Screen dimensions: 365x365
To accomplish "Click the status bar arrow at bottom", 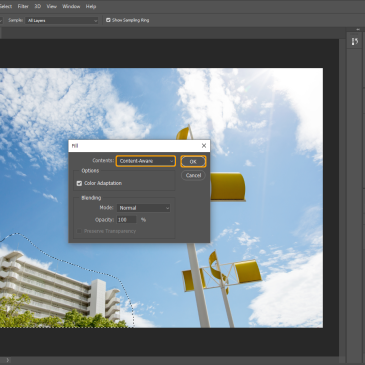I will [x=8, y=360].
